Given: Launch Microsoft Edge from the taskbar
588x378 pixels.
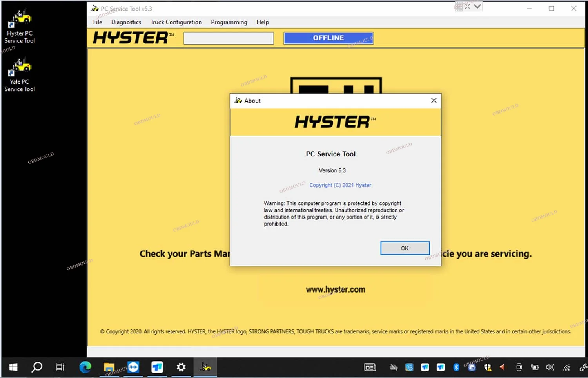Looking at the screenshot, I should [85, 367].
